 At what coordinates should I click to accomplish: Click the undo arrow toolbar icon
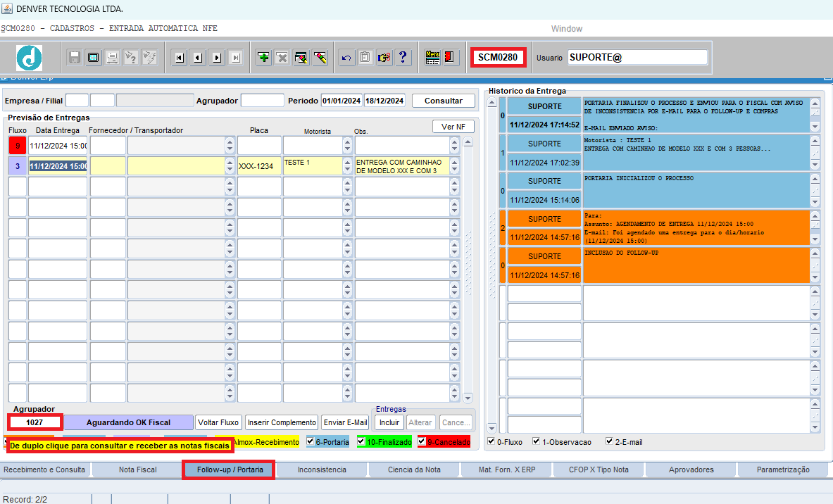click(x=346, y=57)
